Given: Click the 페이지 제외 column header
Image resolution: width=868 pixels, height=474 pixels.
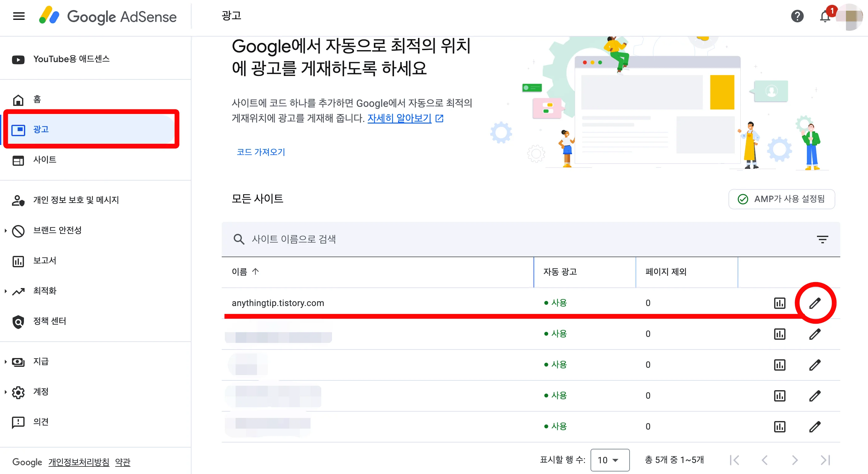Looking at the screenshot, I should click(666, 272).
